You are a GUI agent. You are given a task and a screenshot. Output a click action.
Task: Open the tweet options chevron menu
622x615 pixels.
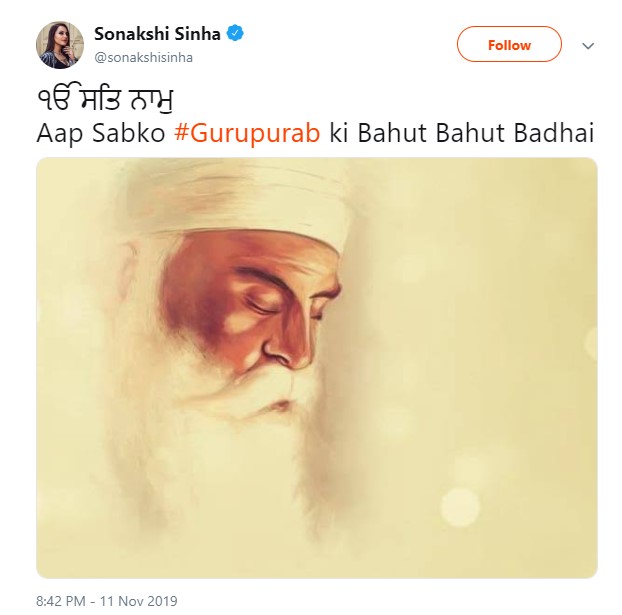(x=588, y=46)
